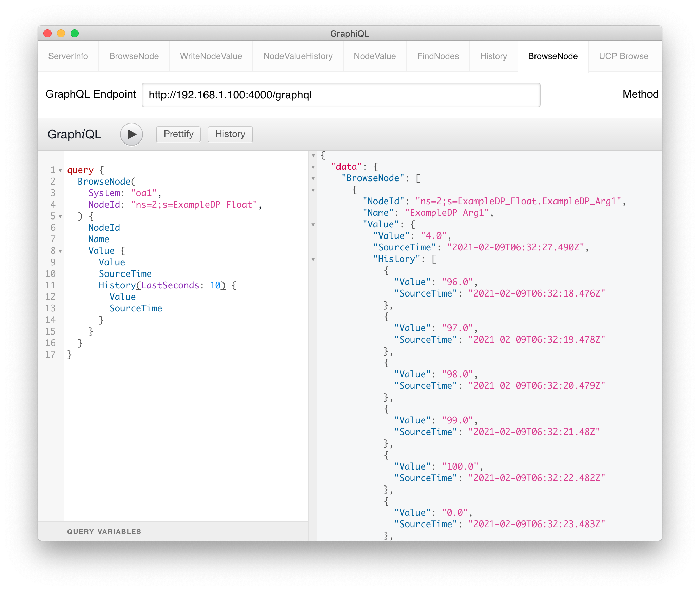Open the History button in the GraphiQL toolbar
The height and width of the screenshot is (591, 700).
tap(230, 134)
